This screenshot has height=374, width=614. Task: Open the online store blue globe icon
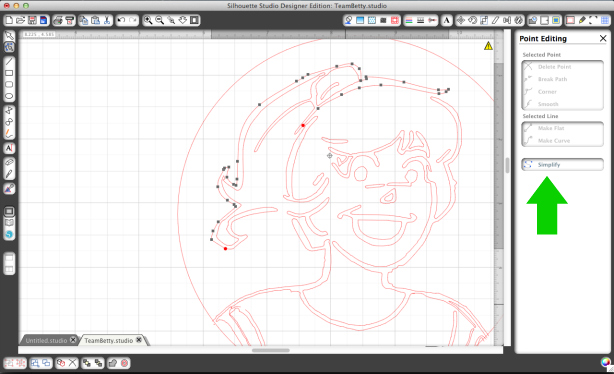(x=9, y=235)
